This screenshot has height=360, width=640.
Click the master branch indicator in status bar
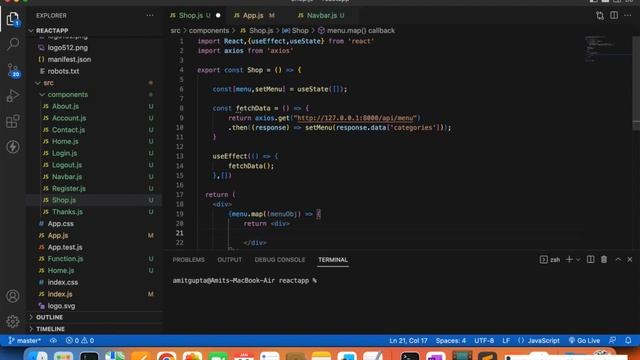coord(24,340)
